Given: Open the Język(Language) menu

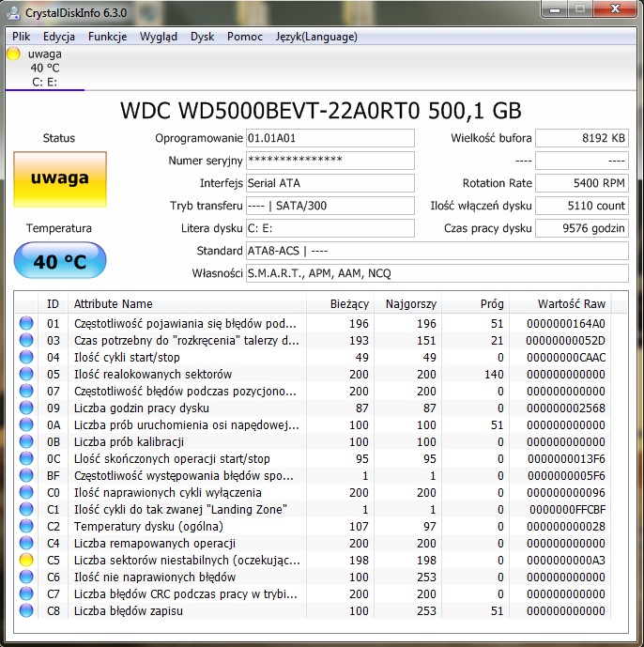Looking at the screenshot, I should tap(316, 37).
